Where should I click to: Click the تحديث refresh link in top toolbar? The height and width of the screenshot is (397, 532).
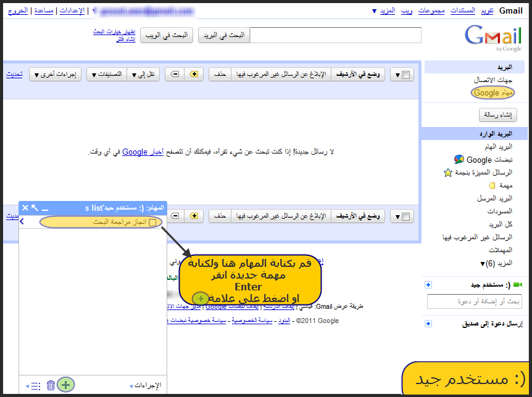[14, 74]
